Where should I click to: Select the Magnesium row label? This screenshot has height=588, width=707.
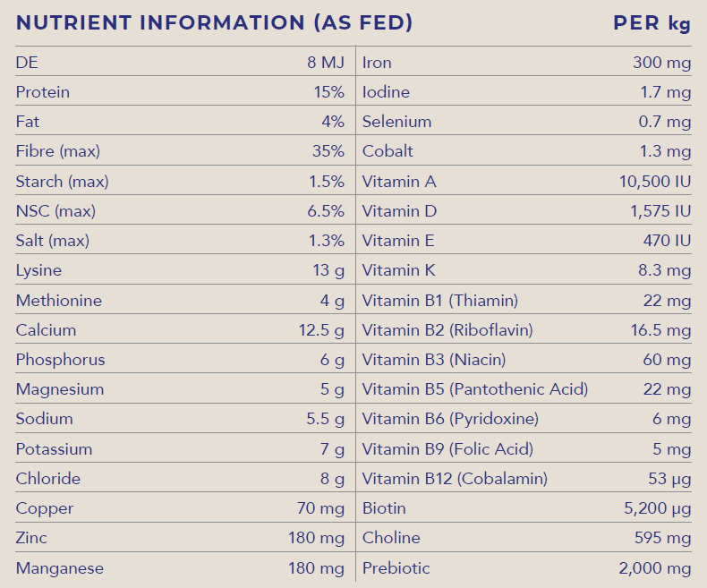(59, 389)
